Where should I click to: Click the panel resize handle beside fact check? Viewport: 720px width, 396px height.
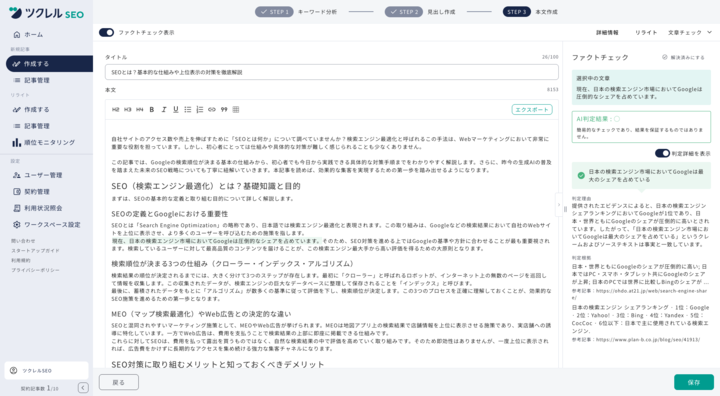pos(565,209)
